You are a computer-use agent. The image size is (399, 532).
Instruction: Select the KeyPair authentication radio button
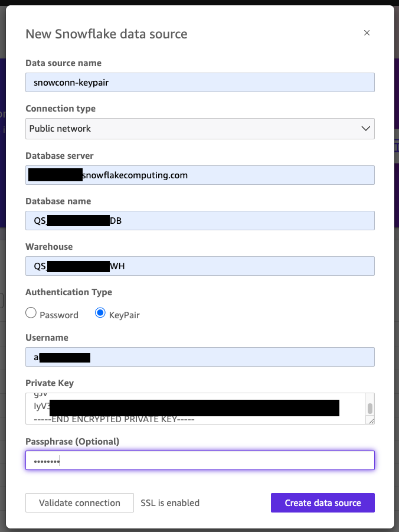100,314
